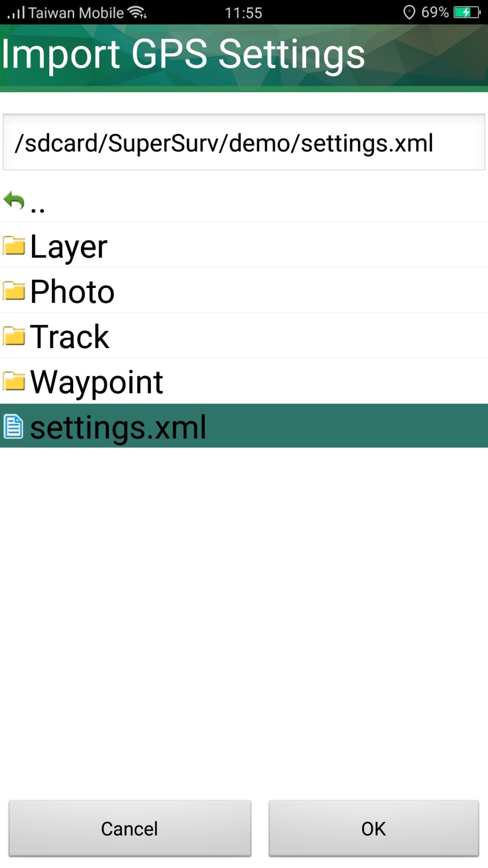Tap the Wi-Fi status bar icon
Viewport: 488px width, 868px height.
tap(137, 12)
